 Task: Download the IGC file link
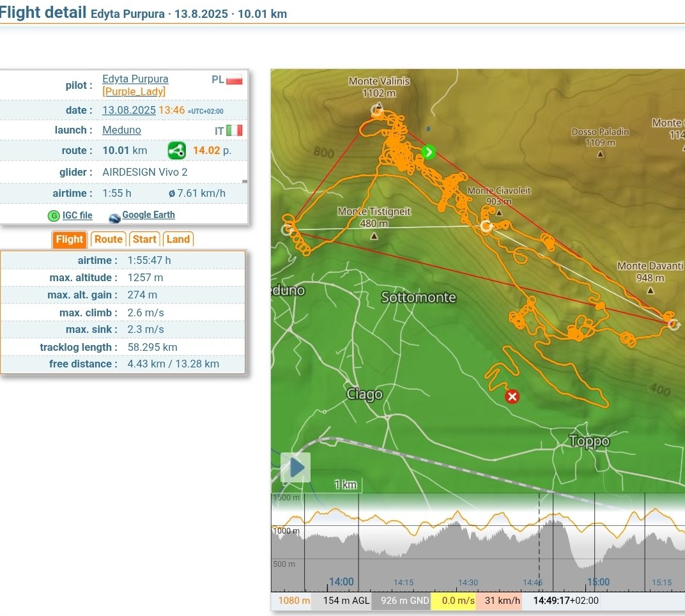coord(77,216)
